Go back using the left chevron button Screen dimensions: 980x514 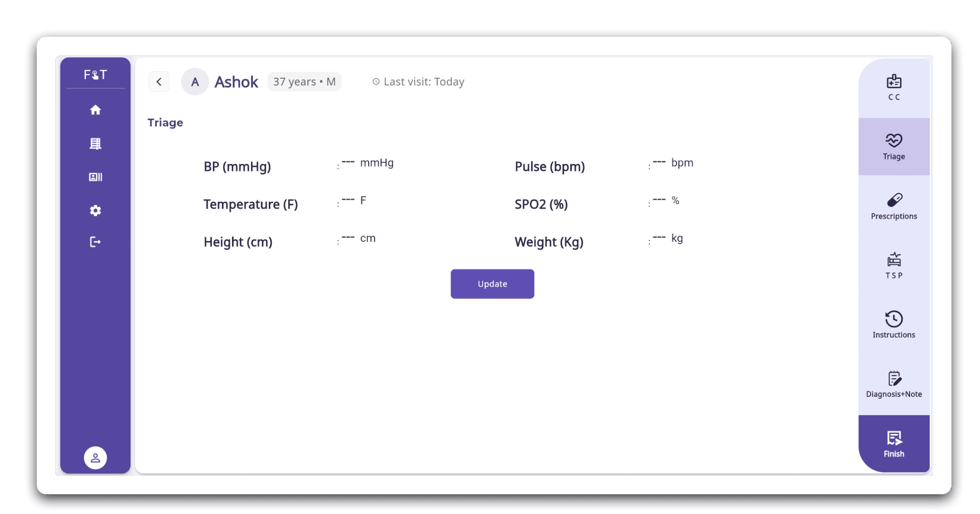point(159,82)
